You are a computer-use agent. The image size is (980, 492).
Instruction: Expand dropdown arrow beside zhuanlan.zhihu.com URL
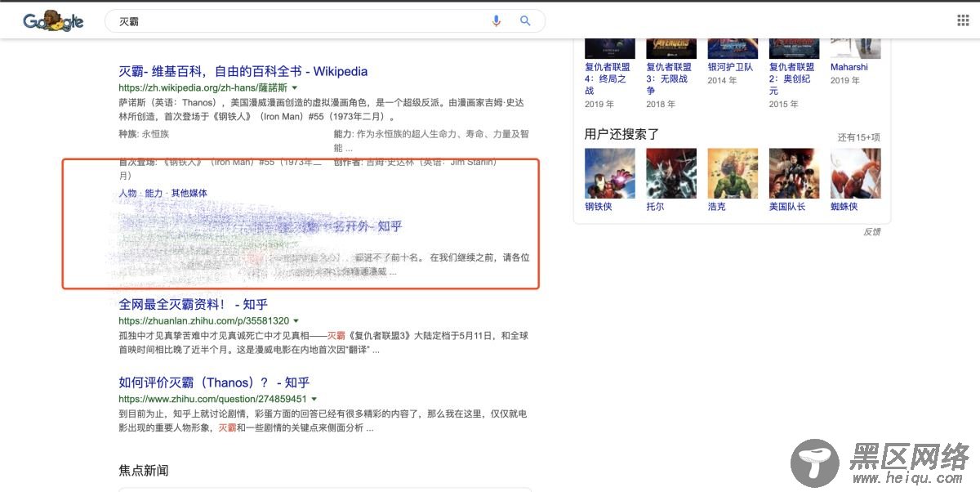296,321
